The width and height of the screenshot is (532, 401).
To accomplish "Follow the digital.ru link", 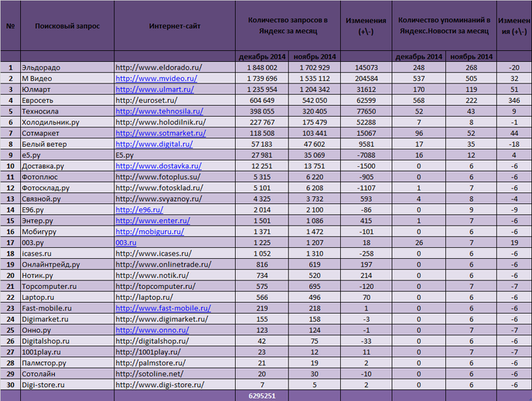I will (x=154, y=144).
